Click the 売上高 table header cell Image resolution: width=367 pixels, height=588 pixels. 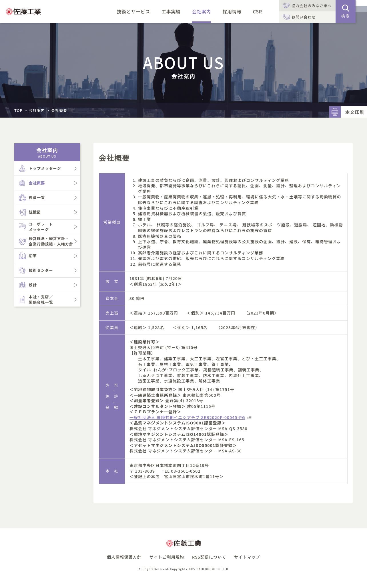click(112, 313)
